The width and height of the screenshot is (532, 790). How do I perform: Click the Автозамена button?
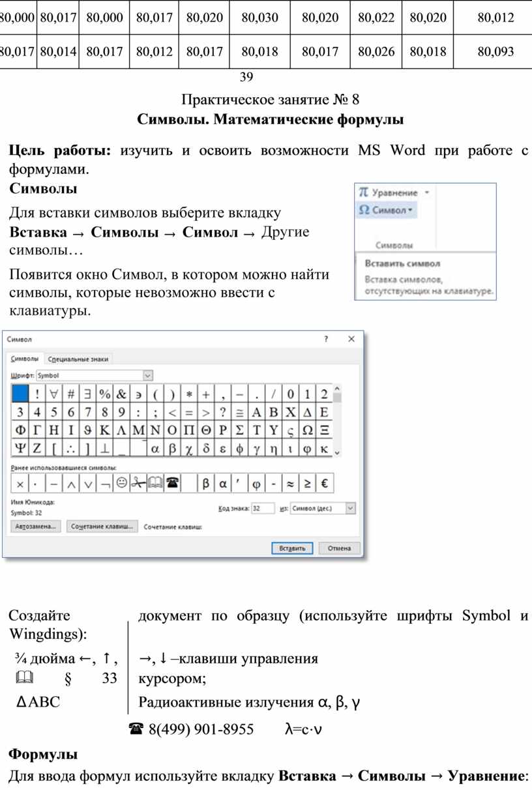pyautogui.click(x=35, y=526)
